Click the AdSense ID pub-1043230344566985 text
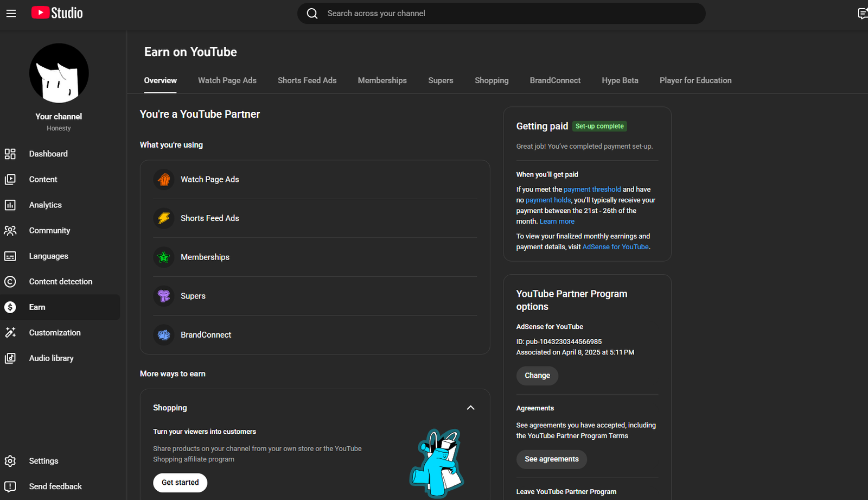Screen dimensions: 868x500 coord(559,341)
